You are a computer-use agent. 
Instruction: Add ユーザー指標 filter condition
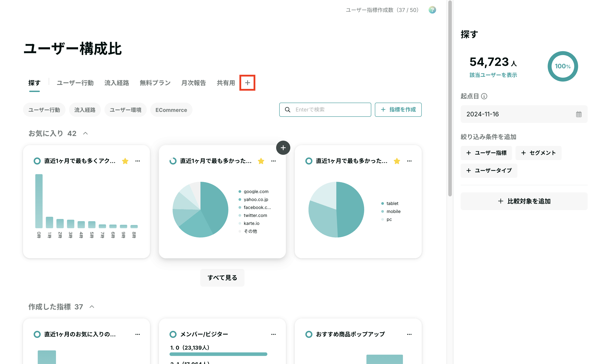(x=486, y=153)
